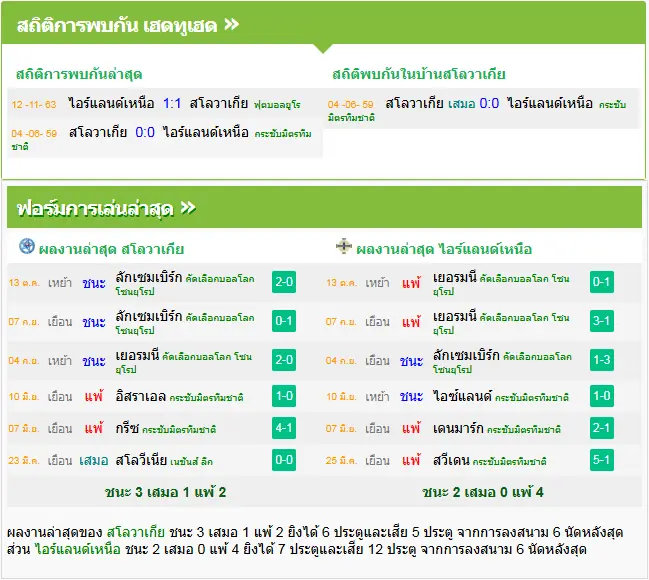Image resolution: width=649 pixels, height=580 pixels.
Task: Click the 1:1 score on 12-11-63
Action: 172,103
